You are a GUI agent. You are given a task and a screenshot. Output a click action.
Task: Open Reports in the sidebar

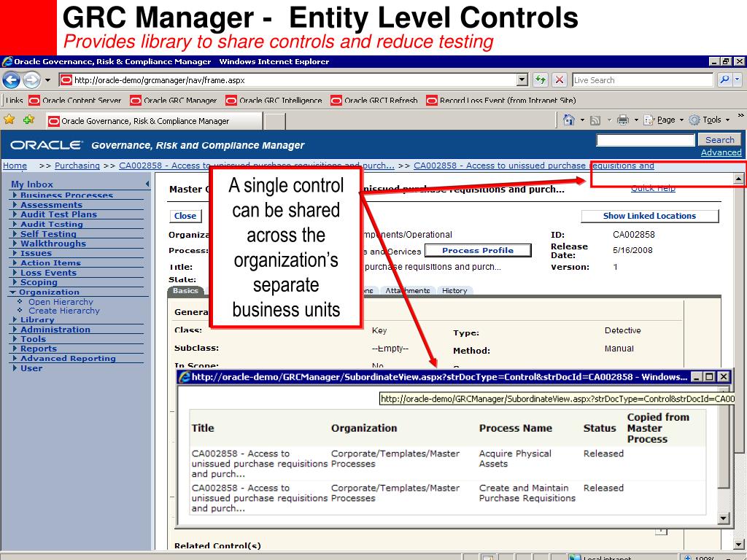tap(38, 349)
